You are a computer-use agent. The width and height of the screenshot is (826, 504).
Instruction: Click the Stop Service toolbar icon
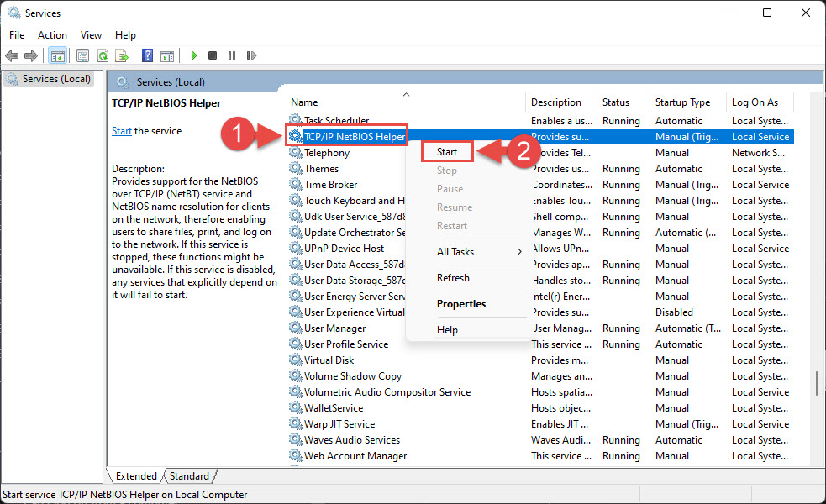pyautogui.click(x=213, y=56)
